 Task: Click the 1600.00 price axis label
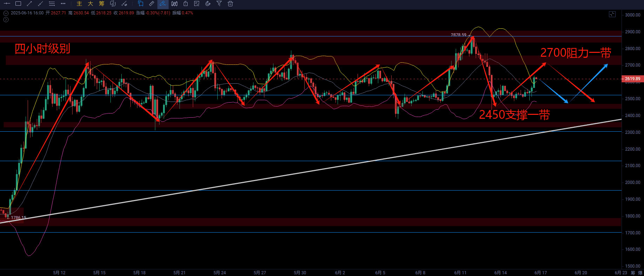click(633, 249)
